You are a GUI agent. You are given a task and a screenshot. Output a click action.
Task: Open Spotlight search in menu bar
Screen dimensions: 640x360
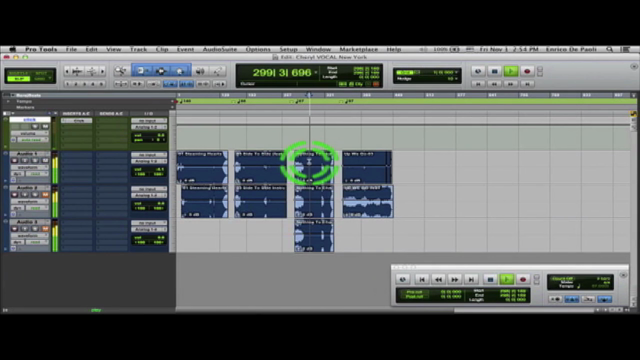609,49
